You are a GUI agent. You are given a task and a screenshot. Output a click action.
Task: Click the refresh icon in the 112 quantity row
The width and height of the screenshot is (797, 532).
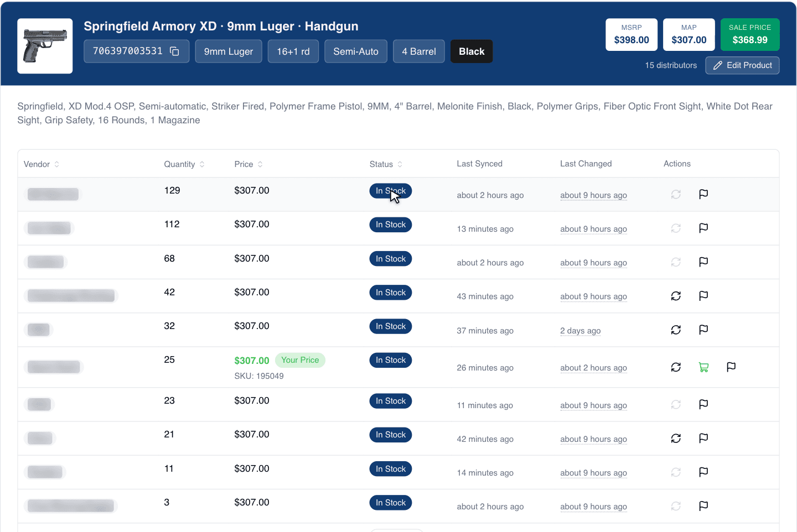pyautogui.click(x=676, y=228)
